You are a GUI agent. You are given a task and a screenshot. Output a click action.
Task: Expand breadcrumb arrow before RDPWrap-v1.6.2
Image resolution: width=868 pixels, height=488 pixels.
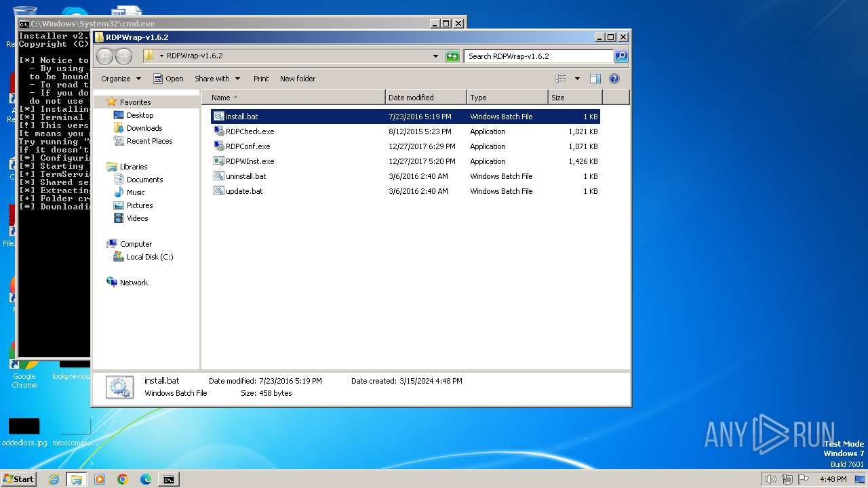pyautogui.click(x=161, y=56)
